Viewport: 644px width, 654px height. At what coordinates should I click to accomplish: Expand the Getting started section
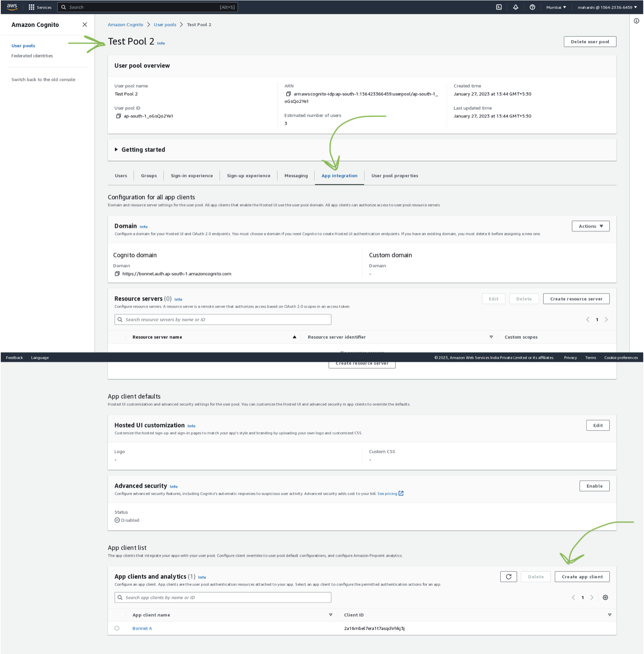140,149
